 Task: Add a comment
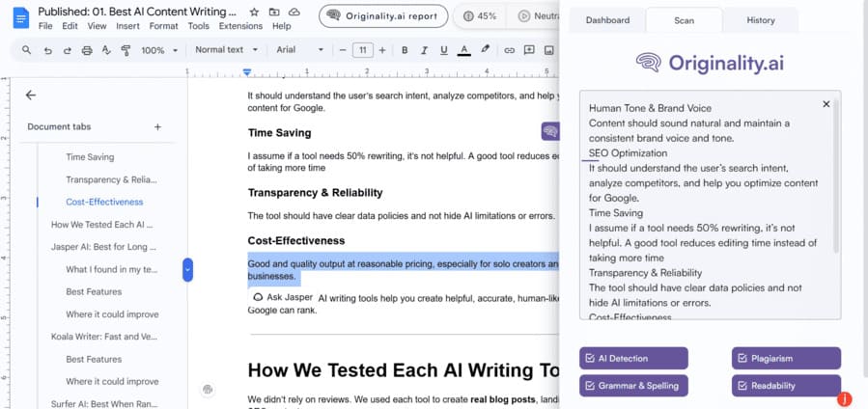529,50
